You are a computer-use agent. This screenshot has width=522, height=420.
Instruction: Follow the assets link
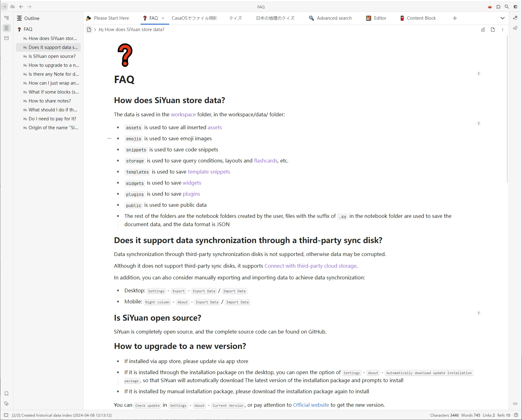click(x=215, y=127)
